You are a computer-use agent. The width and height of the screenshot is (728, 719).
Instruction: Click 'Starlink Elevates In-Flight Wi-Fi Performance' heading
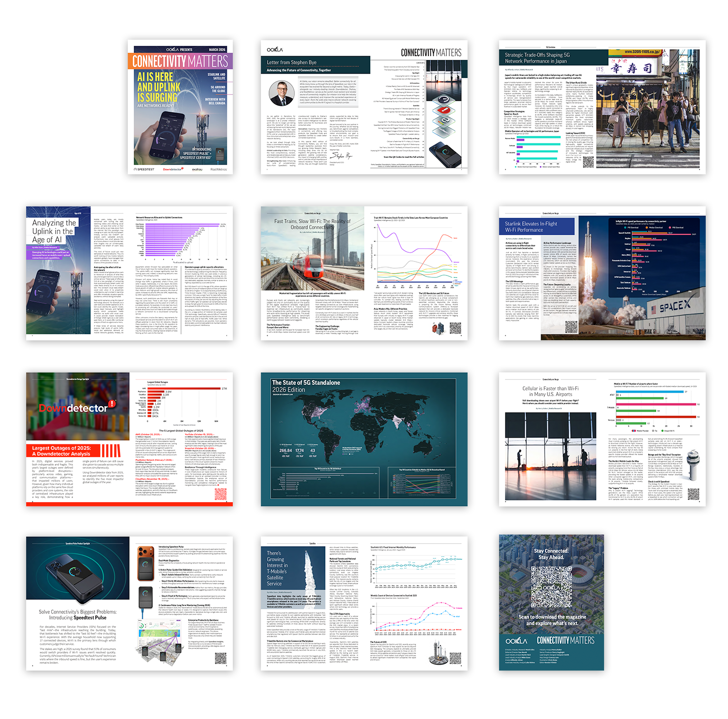tap(531, 227)
